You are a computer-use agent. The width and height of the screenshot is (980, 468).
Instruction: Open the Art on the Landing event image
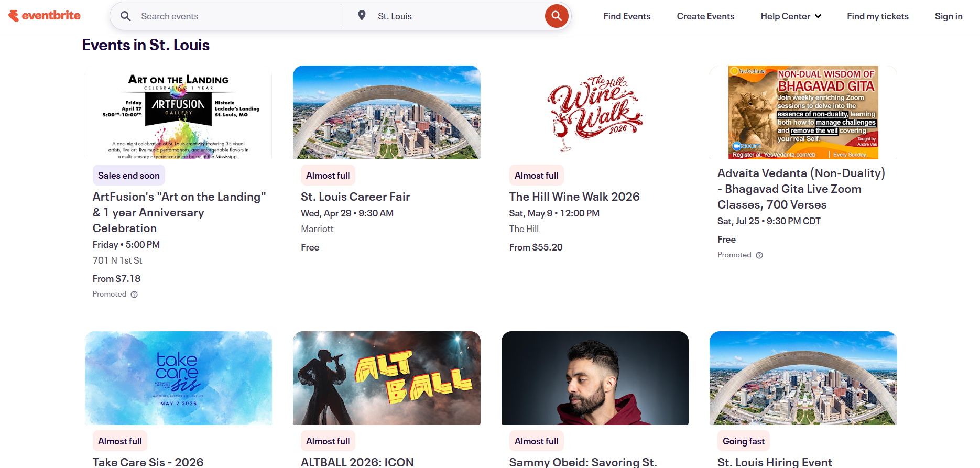click(178, 112)
